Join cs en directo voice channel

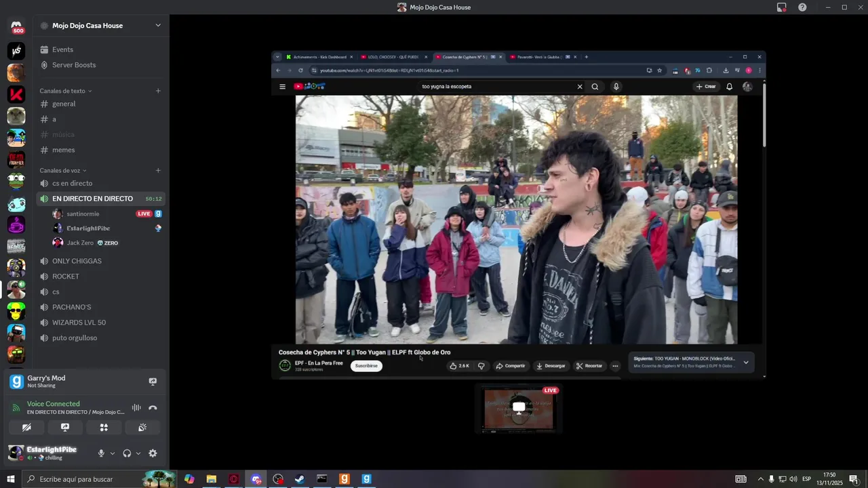pyautogui.click(x=101, y=183)
